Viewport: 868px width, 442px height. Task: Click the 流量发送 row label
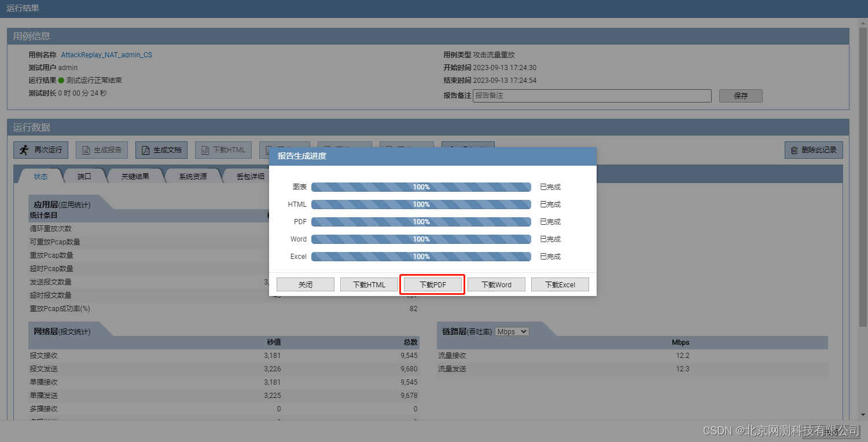452,369
